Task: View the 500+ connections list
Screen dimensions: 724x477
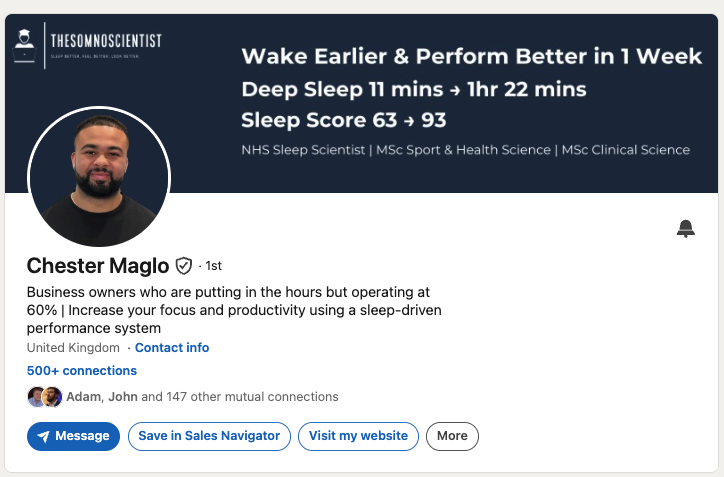Action: [82, 370]
